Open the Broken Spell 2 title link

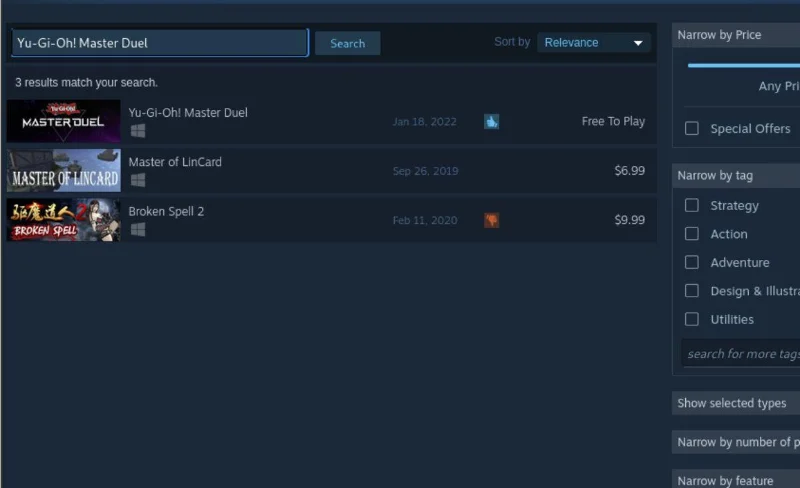click(x=166, y=211)
